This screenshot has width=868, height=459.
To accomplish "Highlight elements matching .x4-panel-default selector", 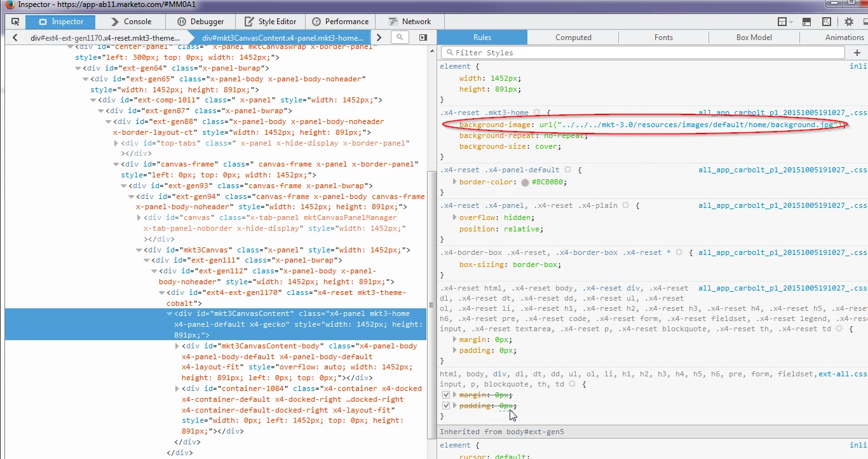I will pos(568,170).
